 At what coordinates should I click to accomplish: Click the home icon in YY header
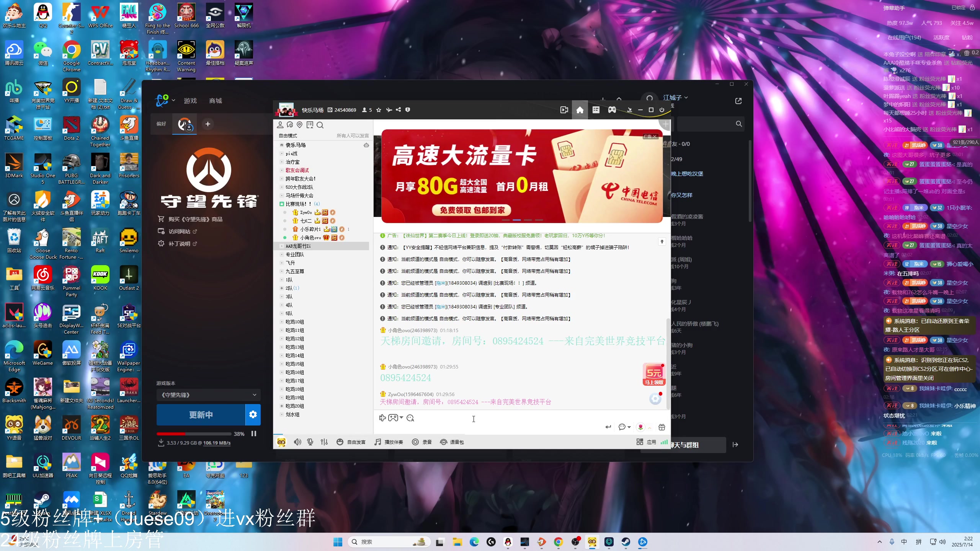[x=580, y=110]
